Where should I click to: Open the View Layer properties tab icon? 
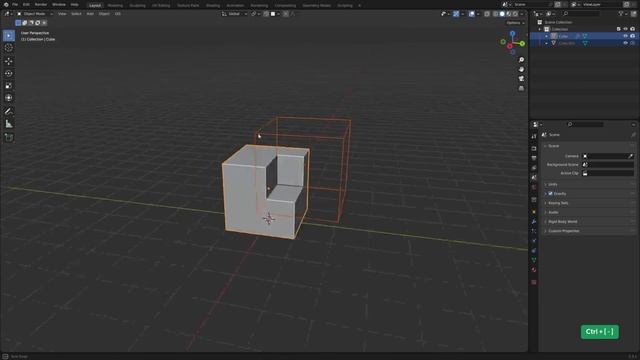click(534, 168)
